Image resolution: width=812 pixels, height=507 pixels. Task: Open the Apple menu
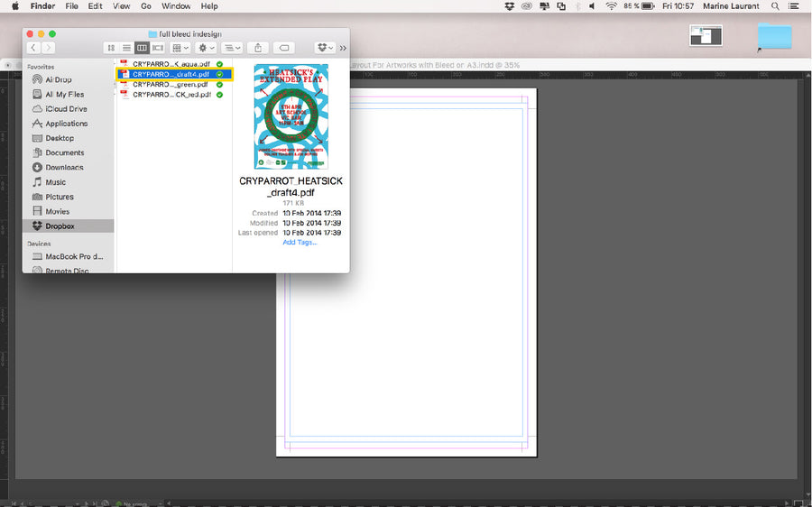tap(14, 6)
